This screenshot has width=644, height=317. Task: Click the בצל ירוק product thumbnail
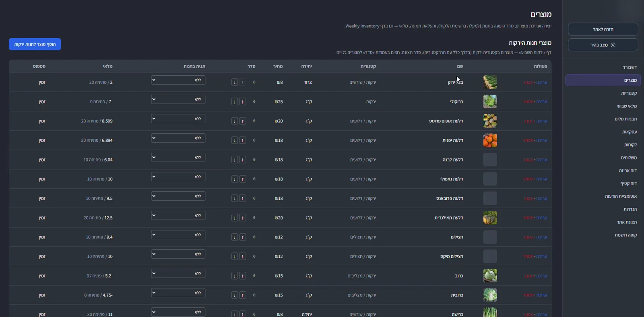490,82
